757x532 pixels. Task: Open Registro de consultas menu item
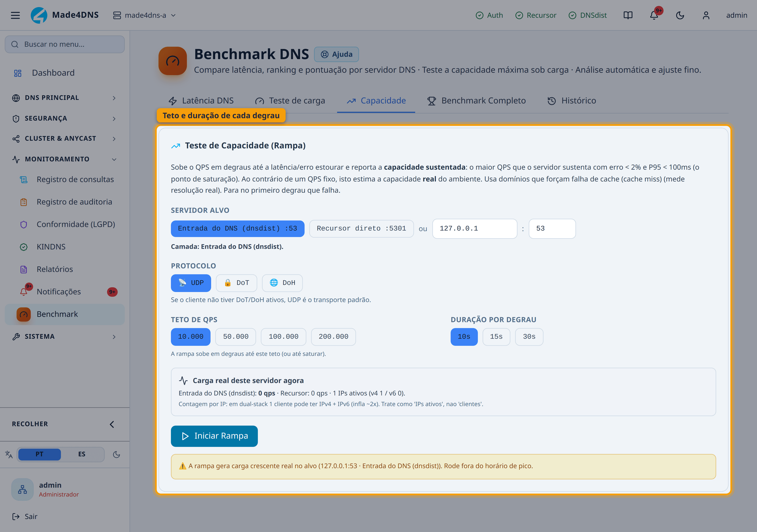point(65,180)
